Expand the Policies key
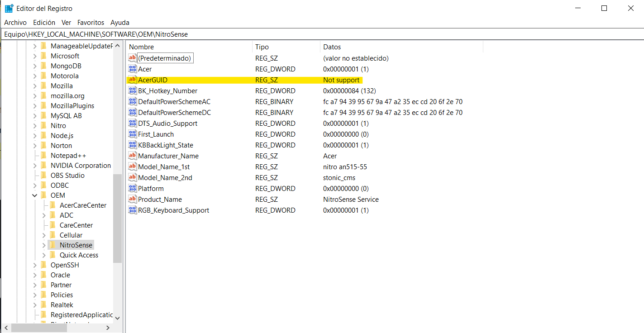The height and width of the screenshot is (333, 644). [35, 295]
